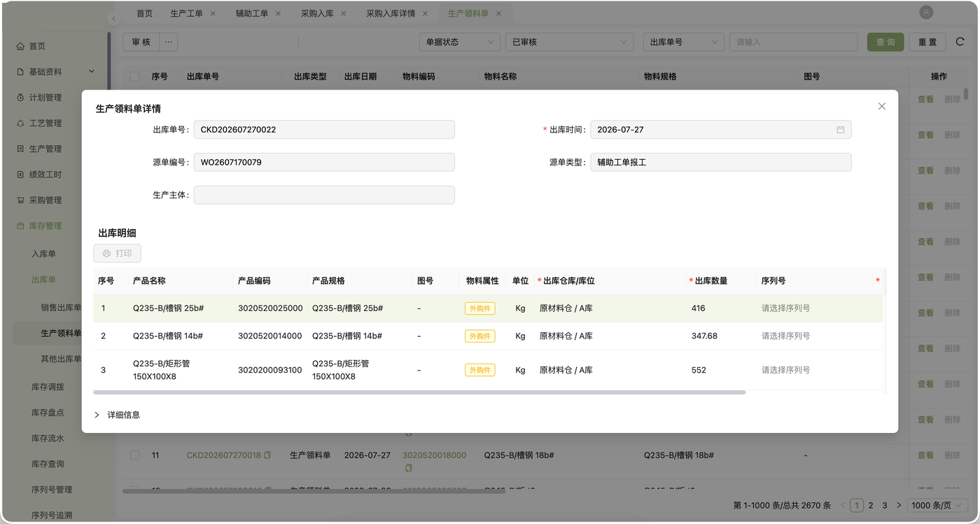The height and width of the screenshot is (524, 980).
Task: Open 生产管理 in the sidebar
Action: point(45,149)
